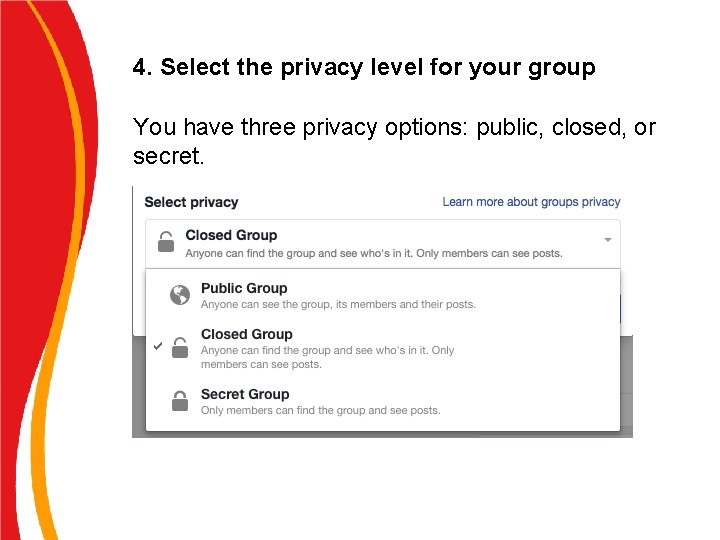The image size is (720, 540).
Task: Click the Public Group description text
Action: 338,304
